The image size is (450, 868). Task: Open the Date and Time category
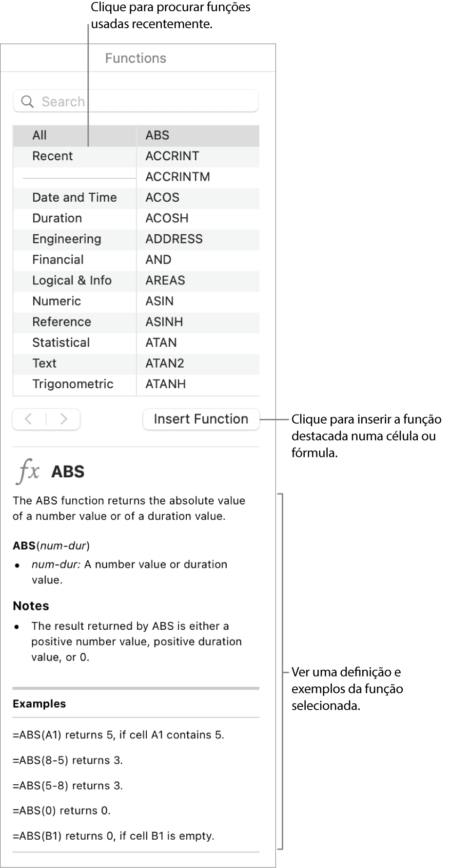(x=74, y=197)
